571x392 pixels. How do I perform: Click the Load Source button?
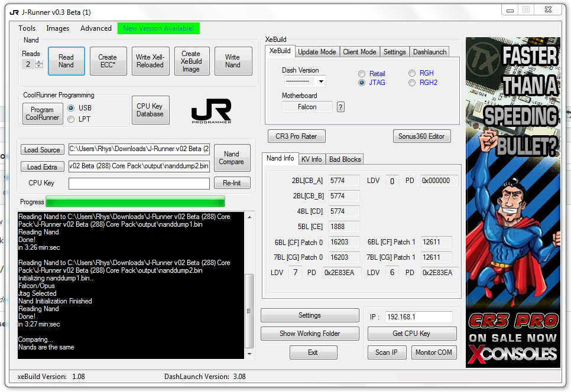click(x=42, y=150)
